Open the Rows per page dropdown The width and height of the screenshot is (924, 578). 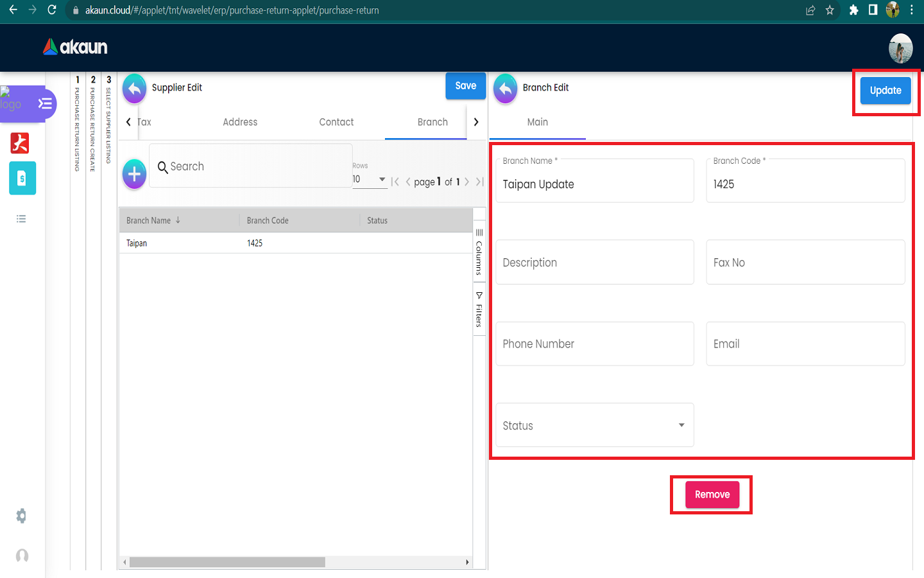(x=369, y=179)
